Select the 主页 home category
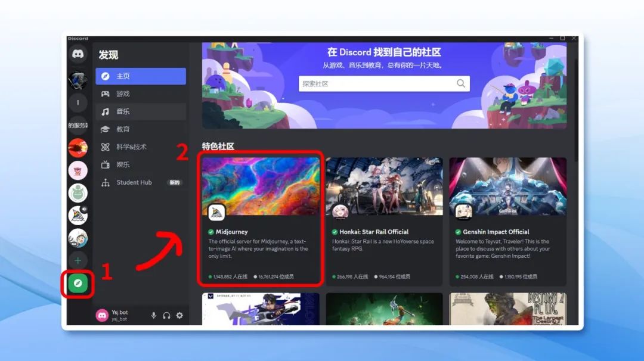Screen dimensions: 644x361 point(141,76)
